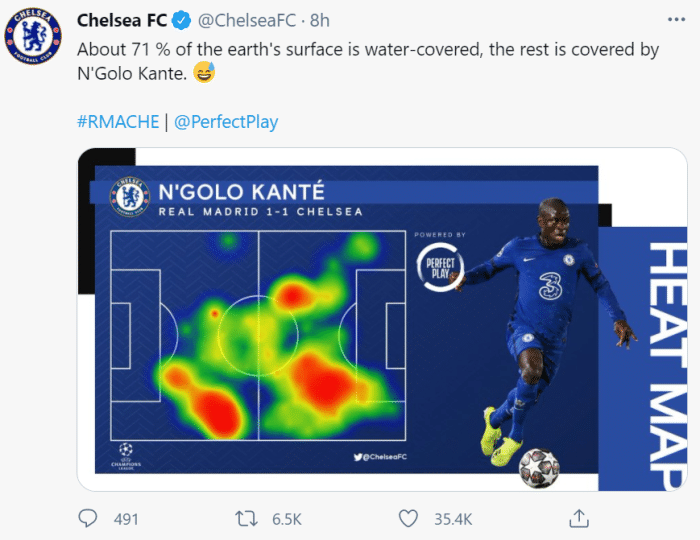Image resolution: width=700 pixels, height=540 pixels.
Task: Click the reply speech bubble icon
Action: point(88,518)
